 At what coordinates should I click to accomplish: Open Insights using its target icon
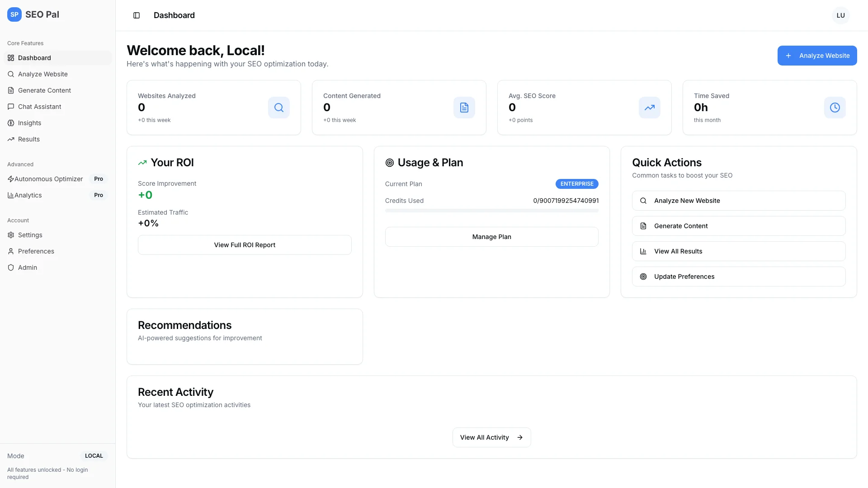(x=11, y=123)
